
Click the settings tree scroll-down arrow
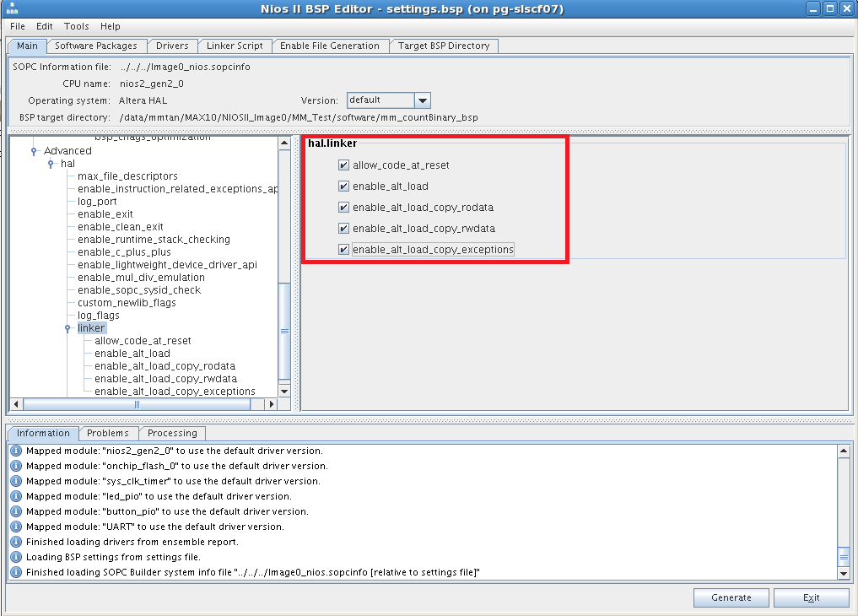(284, 392)
